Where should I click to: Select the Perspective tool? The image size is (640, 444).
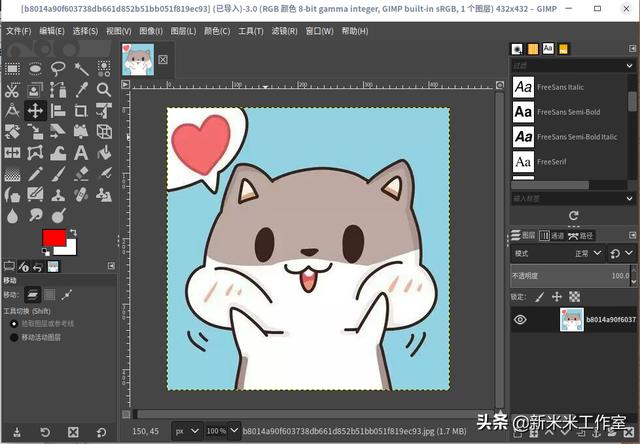pyautogui.click(x=81, y=132)
